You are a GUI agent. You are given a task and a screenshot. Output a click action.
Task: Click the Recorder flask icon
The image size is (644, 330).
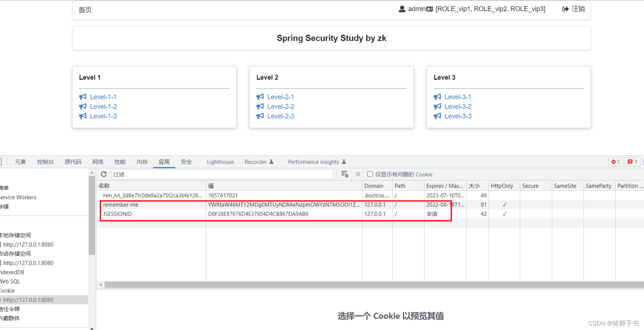(x=272, y=162)
